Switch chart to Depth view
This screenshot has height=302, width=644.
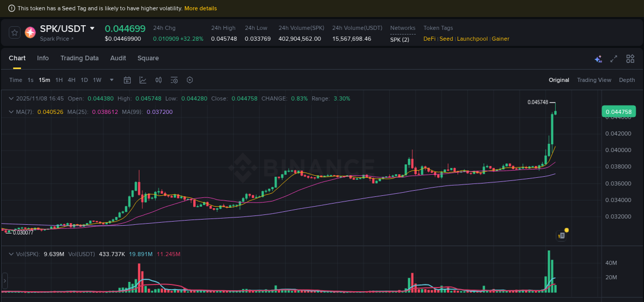[x=627, y=80]
